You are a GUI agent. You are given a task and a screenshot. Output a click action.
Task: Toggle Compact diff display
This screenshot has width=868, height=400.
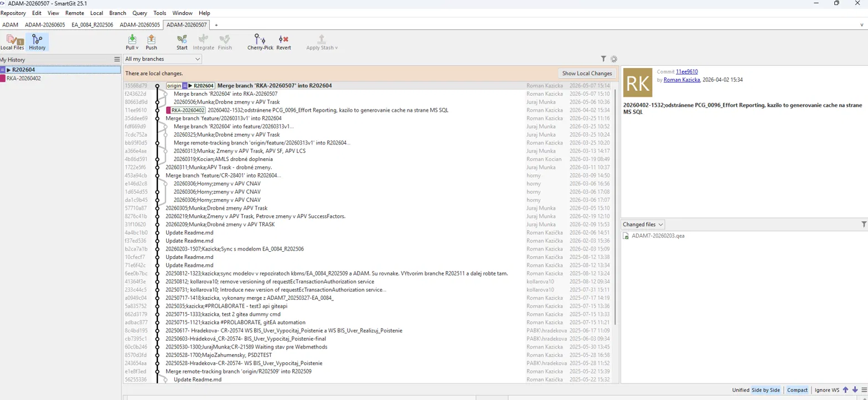[x=797, y=390]
